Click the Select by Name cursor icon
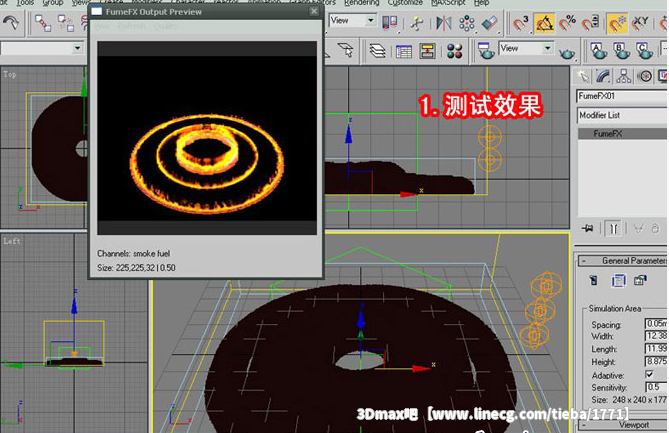 (x=346, y=50)
